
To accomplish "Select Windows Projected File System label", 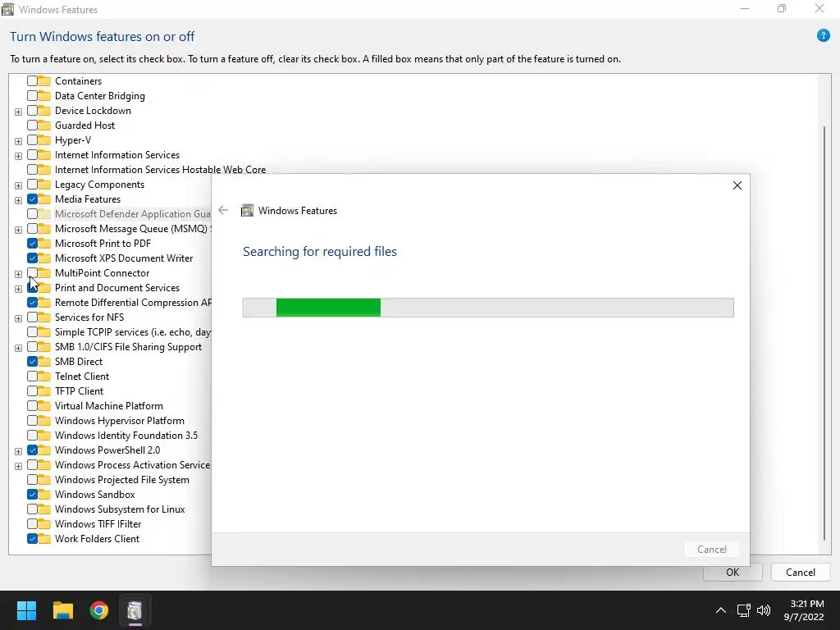I will [121, 480].
